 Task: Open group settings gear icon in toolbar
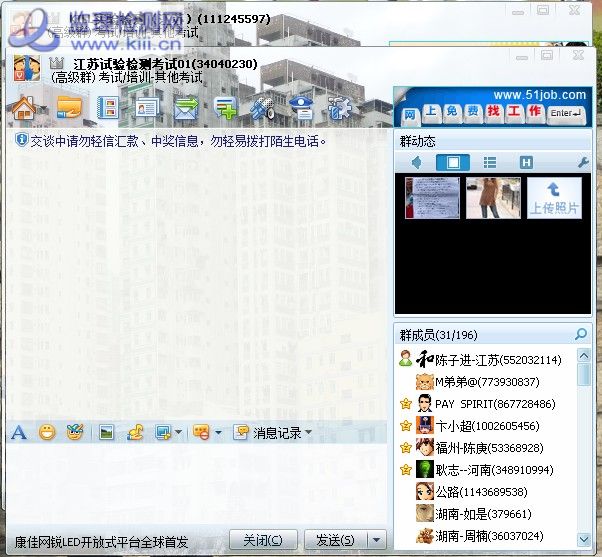point(339,107)
